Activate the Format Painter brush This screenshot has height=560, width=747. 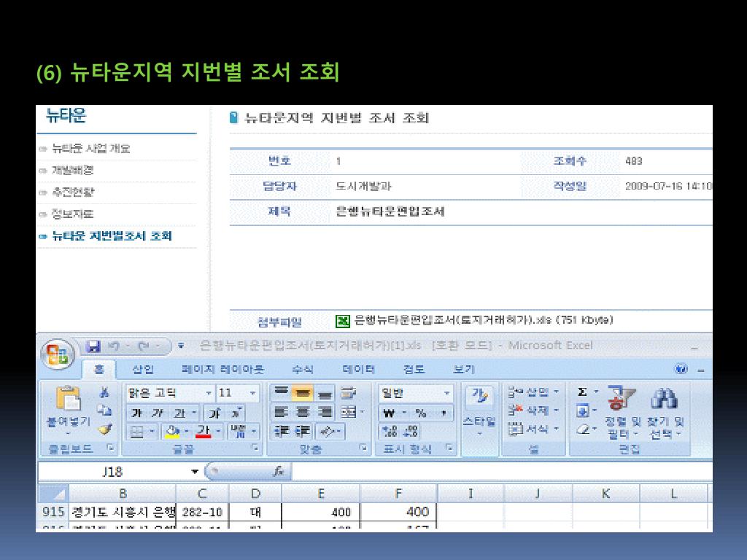pos(104,429)
